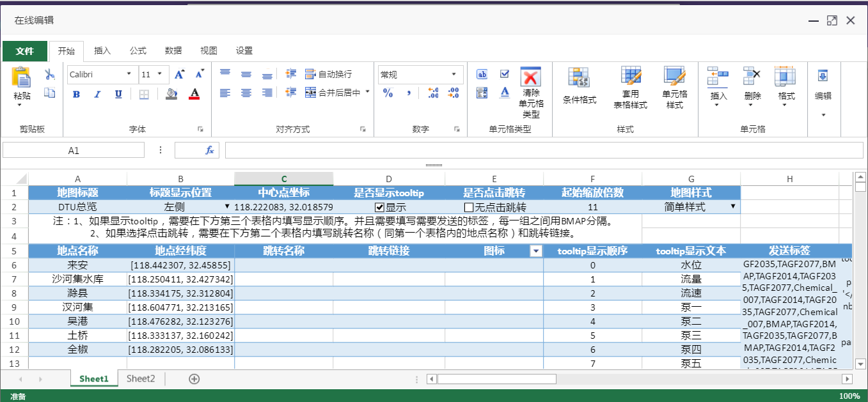This screenshot has height=402, width=868.
Task: Align text to vertical middle
Action: [x=246, y=74]
